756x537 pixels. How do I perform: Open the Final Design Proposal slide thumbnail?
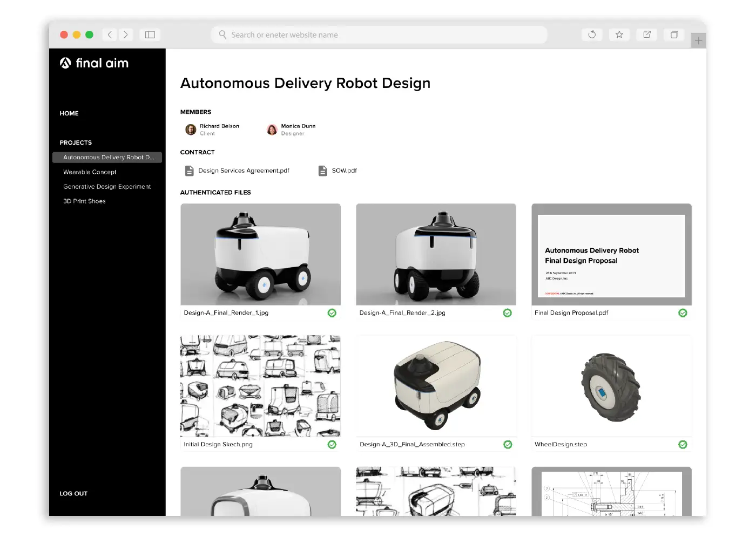coord(611,254)
